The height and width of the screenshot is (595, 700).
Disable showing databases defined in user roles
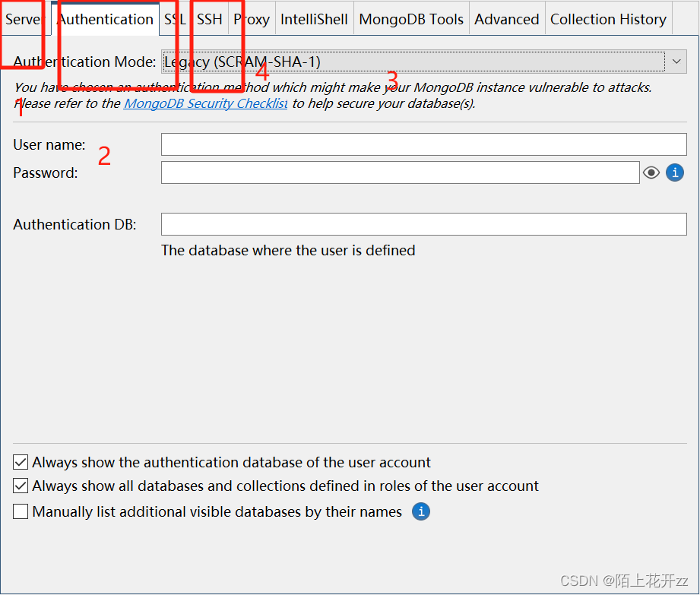tap(20, 486)
